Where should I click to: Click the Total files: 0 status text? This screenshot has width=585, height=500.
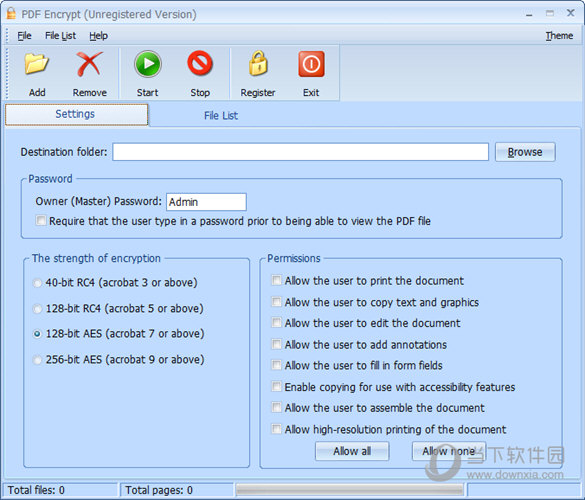pyautogui.click(x=36, y=490)
